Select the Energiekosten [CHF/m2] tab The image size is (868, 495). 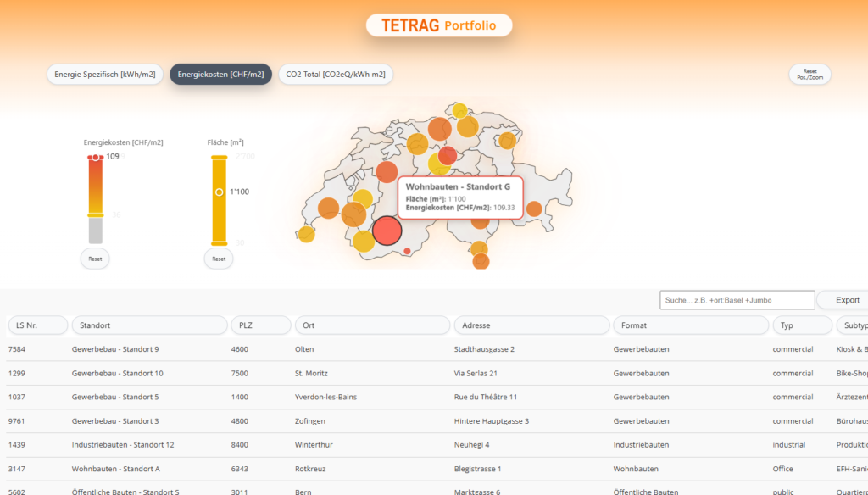point(220,75)
